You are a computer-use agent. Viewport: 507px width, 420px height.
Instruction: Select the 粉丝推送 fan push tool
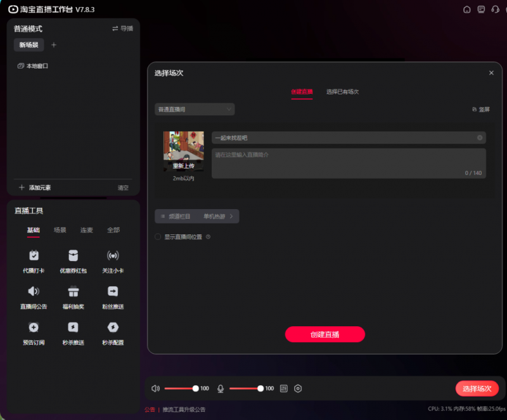(113, 298)
